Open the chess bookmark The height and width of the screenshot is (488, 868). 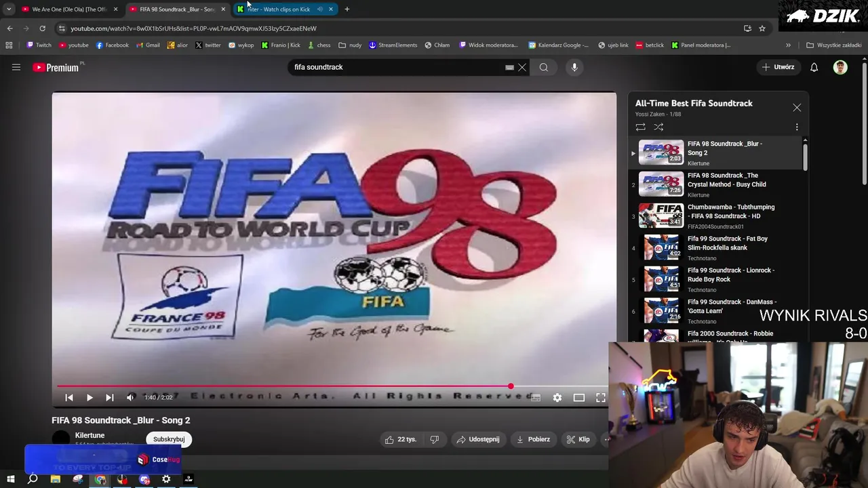click(x=319, y=45)
